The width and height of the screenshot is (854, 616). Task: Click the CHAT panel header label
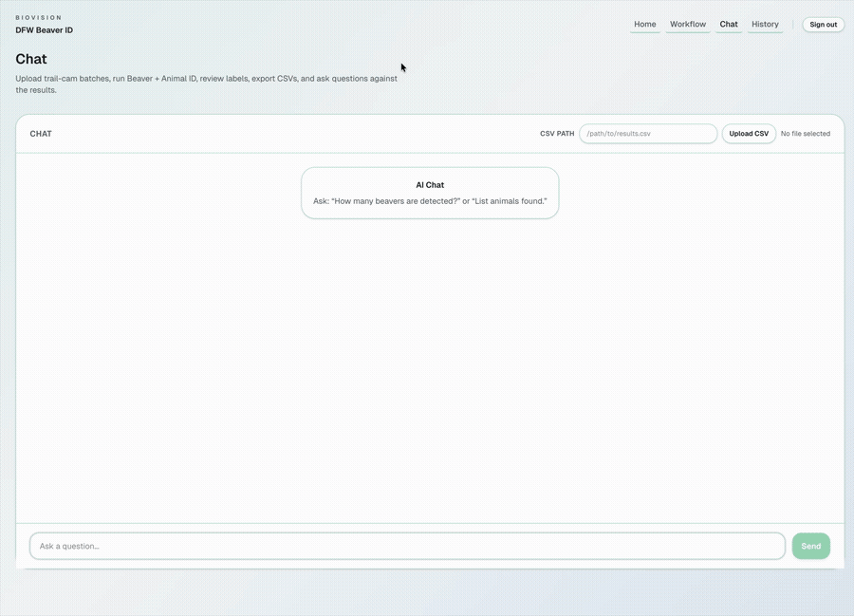40,133
